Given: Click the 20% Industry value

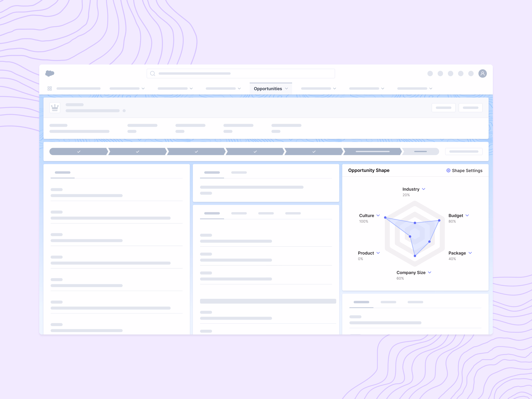Looking at the screenshot, I should (406, 195).
